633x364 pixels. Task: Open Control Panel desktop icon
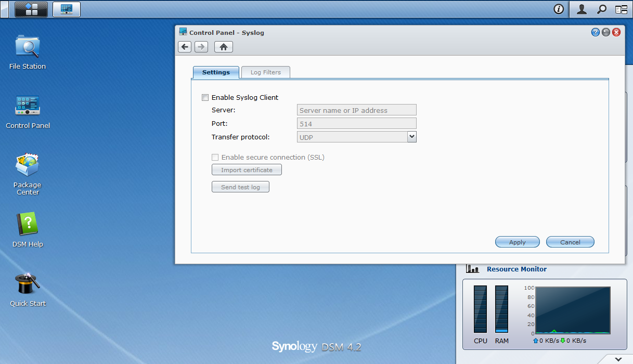point(28,111)
